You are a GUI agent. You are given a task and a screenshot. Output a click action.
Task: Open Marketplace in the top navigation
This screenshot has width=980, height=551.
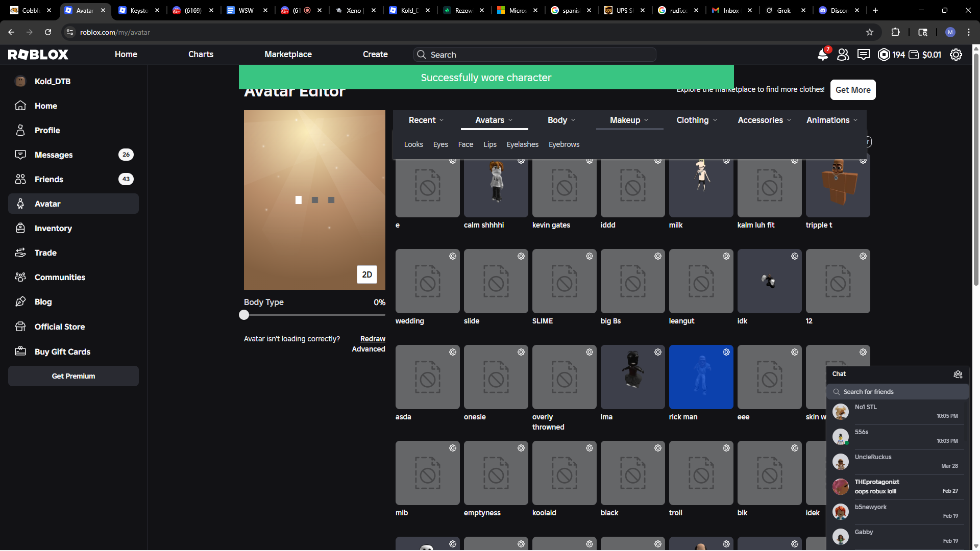tap(288, 54)
